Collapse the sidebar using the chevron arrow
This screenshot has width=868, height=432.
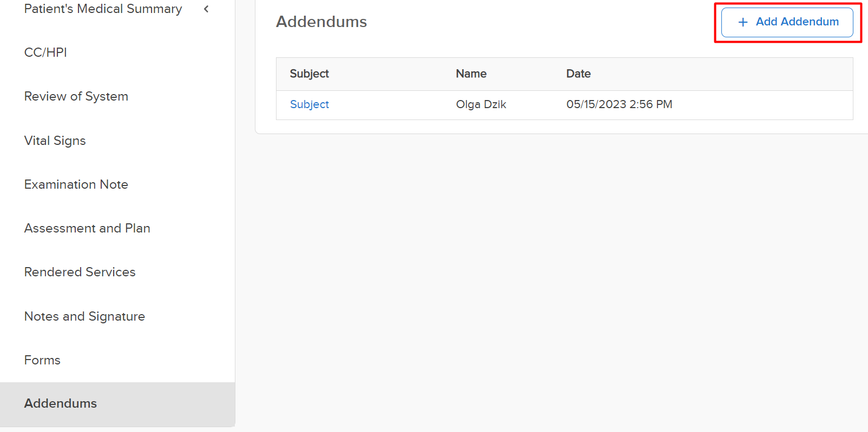(206, 9)
